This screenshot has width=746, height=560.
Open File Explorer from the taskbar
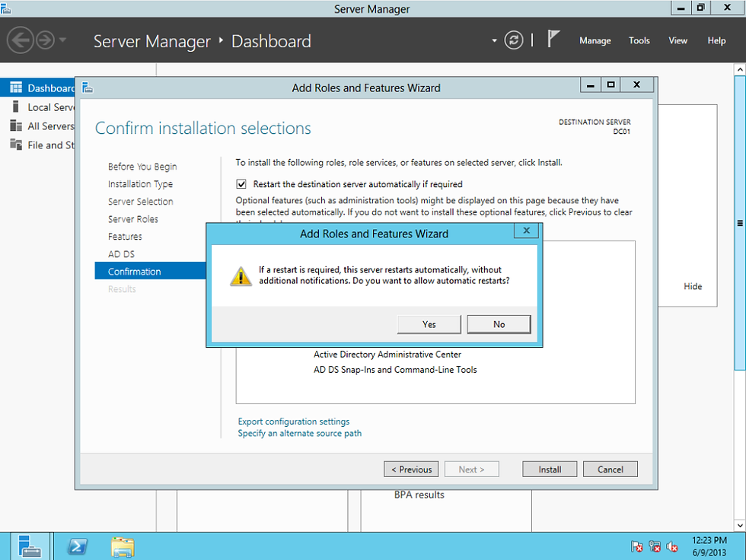tap(123, 547)
